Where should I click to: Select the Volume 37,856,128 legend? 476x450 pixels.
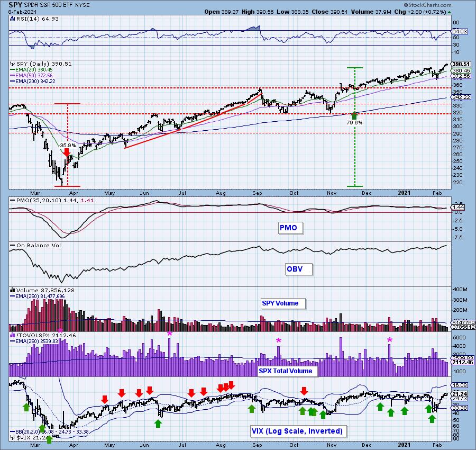(x=42, y=290)
